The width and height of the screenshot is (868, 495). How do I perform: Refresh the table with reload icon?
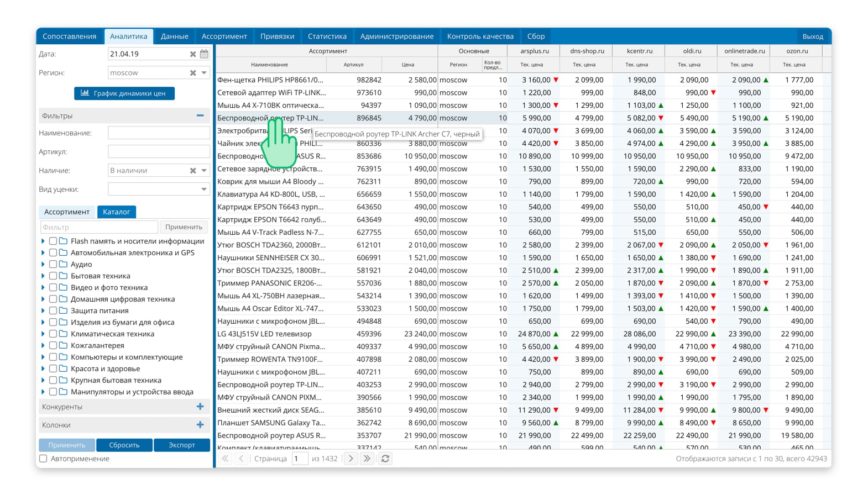(x=385, y=459)
